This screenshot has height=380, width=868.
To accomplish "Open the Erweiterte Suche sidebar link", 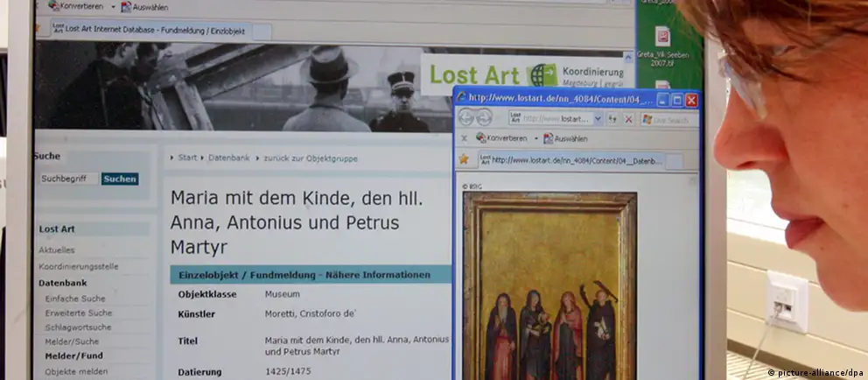I will click(79, 313).
